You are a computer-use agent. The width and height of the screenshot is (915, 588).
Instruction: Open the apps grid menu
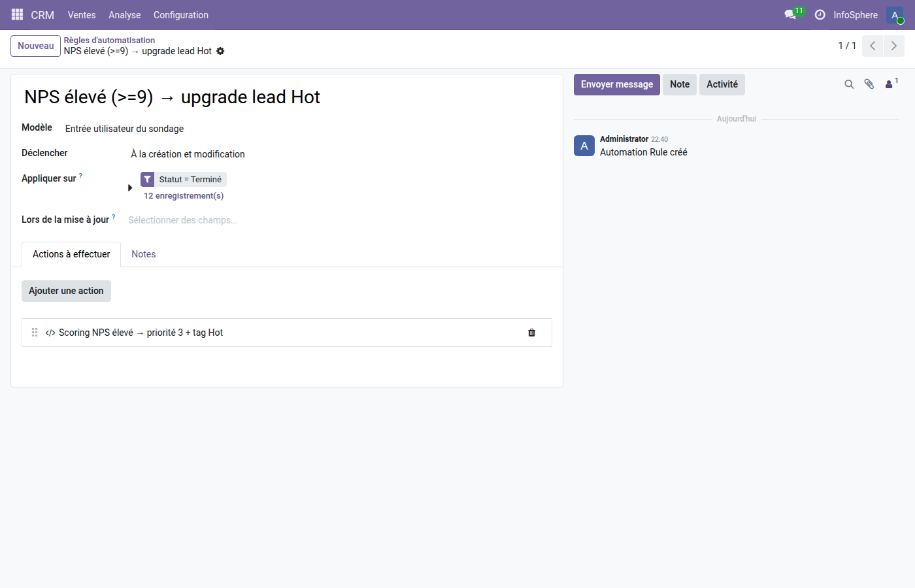click(16, 14)
